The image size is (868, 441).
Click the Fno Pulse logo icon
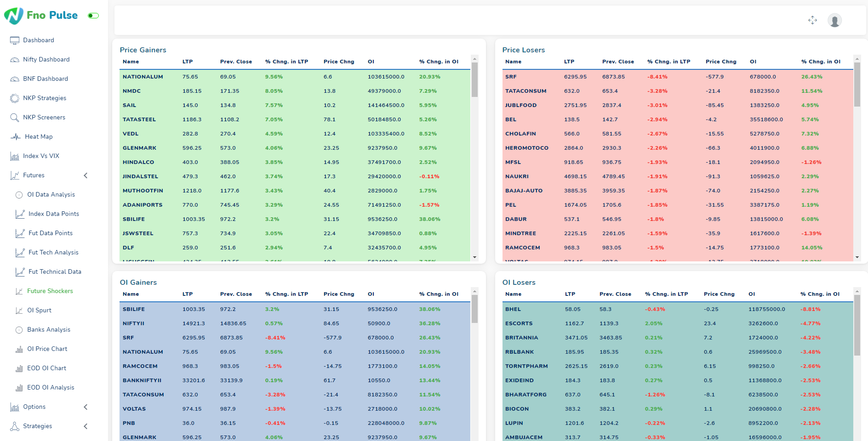(x=14, y=16)
